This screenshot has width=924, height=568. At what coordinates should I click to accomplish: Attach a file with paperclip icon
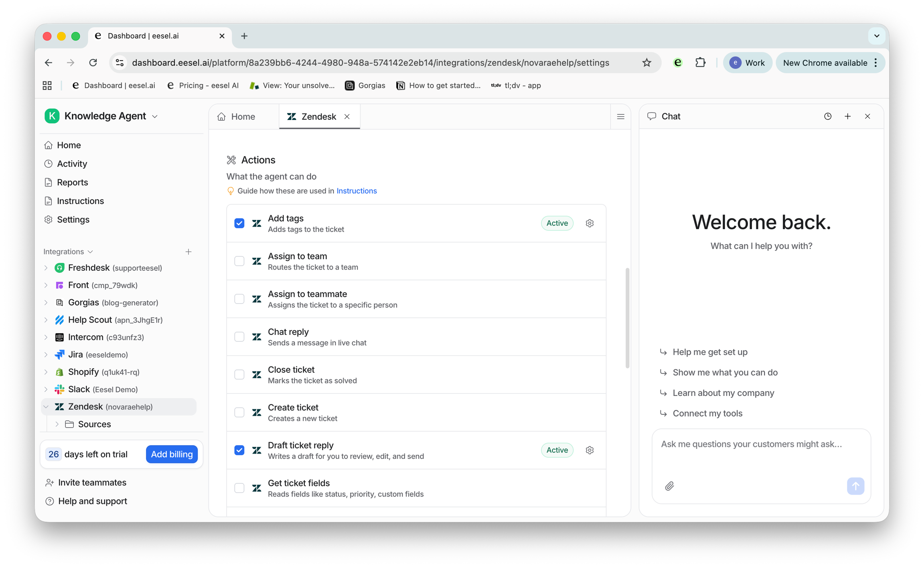pos(669,486)
